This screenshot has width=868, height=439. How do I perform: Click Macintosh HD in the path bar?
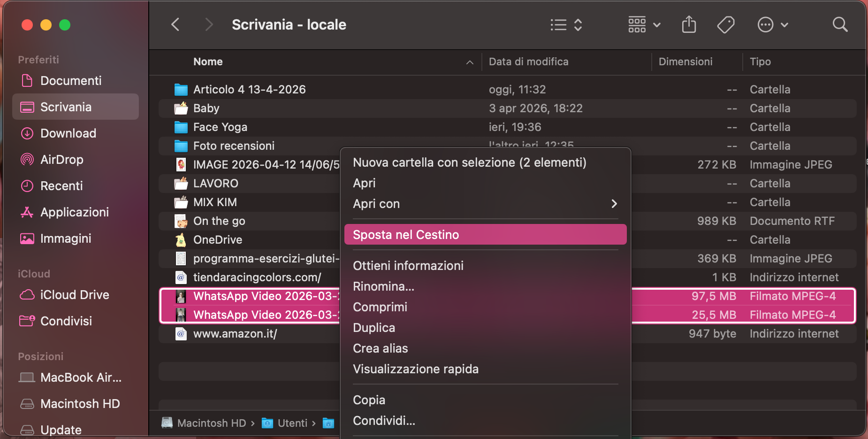coord(212,423)
